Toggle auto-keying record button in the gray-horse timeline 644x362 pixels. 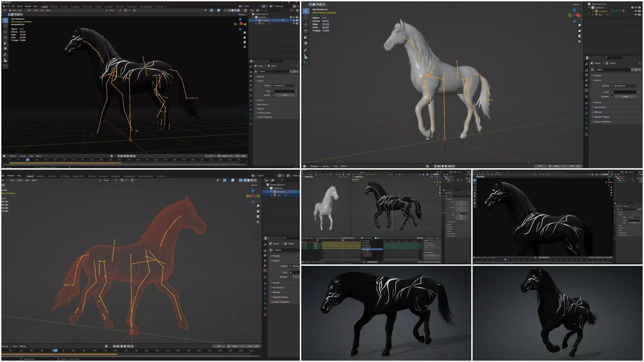(x=427, y=166)
